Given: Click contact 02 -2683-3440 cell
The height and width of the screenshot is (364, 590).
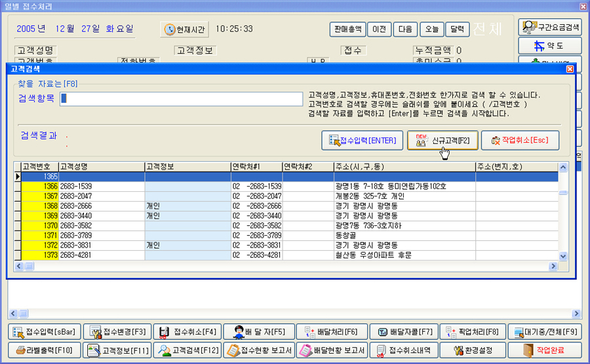Looking at the screenshot, I should pos(256,215).
